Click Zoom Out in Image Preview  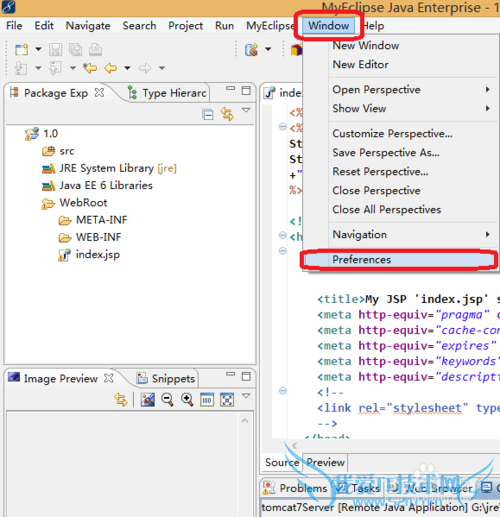pos(167,399)
